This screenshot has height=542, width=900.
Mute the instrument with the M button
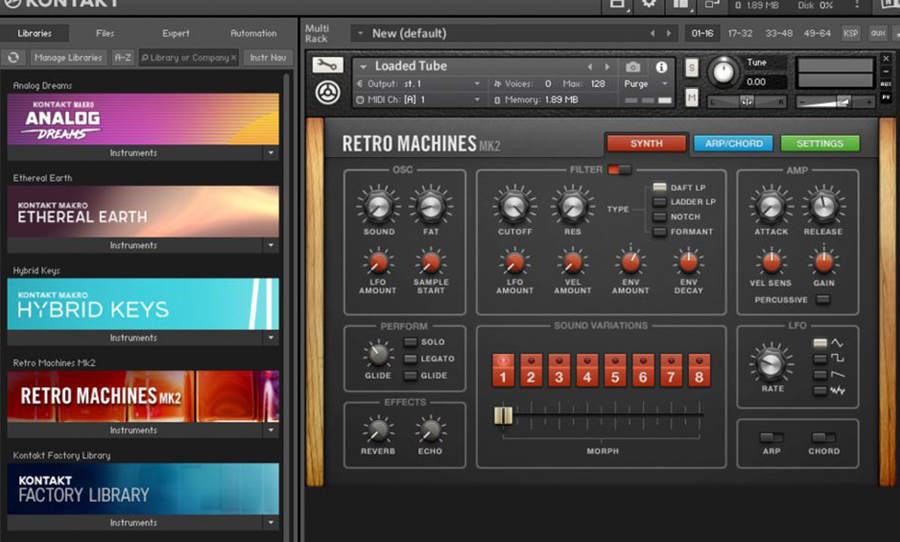tap(692, 97)
